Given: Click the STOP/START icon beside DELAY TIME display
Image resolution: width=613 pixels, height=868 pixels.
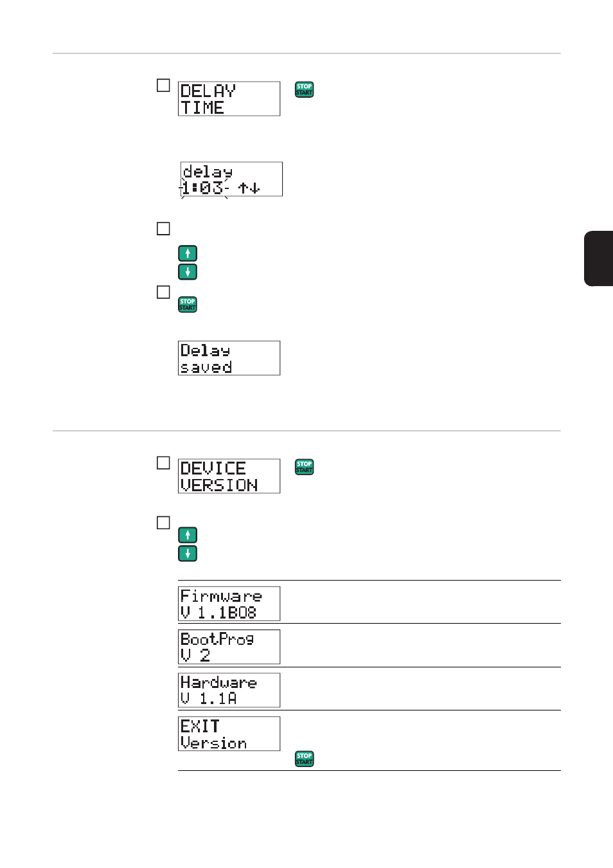Looking at the screenshot, I should coord(304,89).
